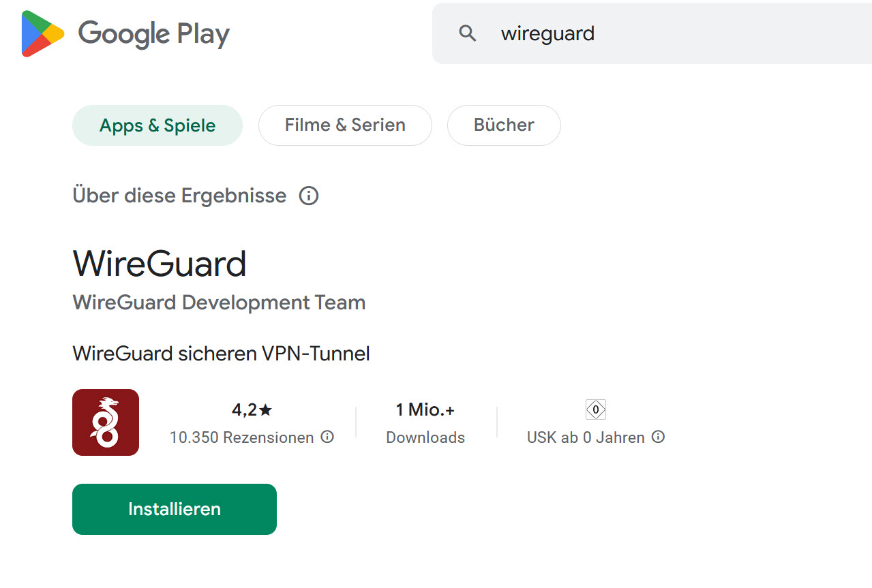Screen dimensions: 872x588
Task: Click the 4,2 star rating value
Action: pos(252,409)
